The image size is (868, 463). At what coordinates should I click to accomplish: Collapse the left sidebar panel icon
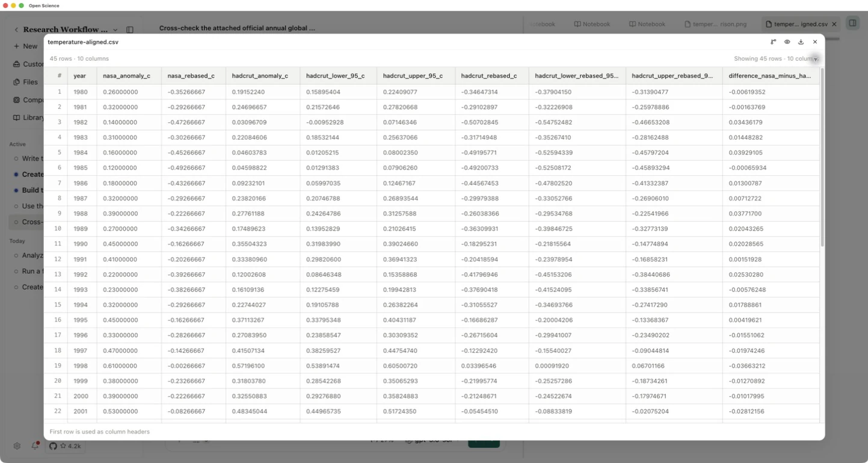[x=130, y=30]
